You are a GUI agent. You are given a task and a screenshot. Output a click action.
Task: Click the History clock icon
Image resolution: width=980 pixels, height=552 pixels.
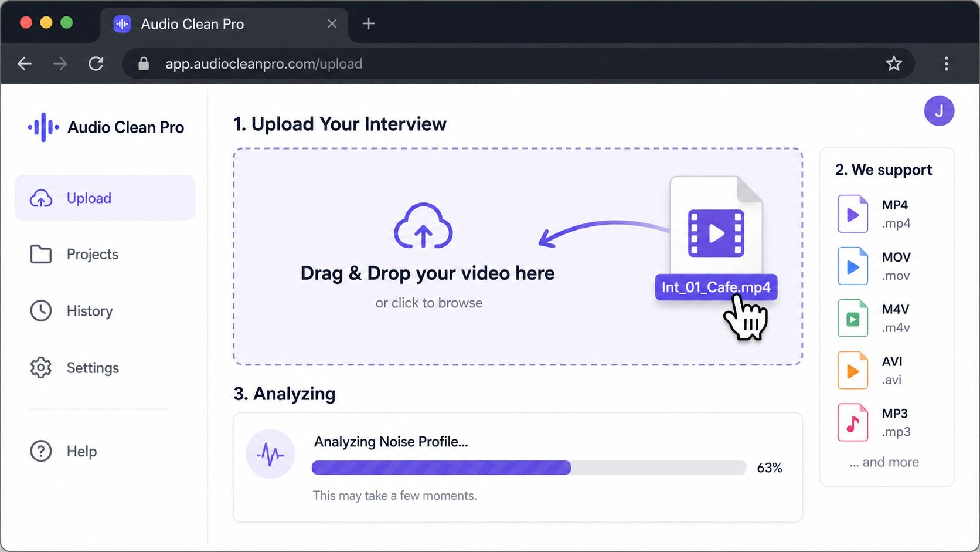pos(41,311)
